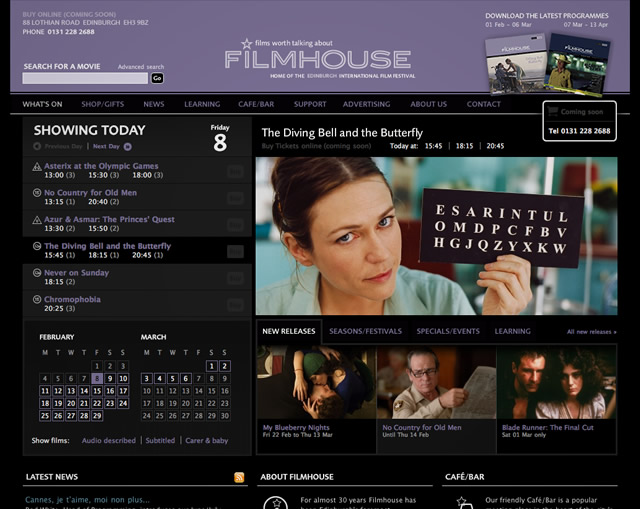Select March 1 on the calendar
Screen dimensions: 640x509
[211, 366]
